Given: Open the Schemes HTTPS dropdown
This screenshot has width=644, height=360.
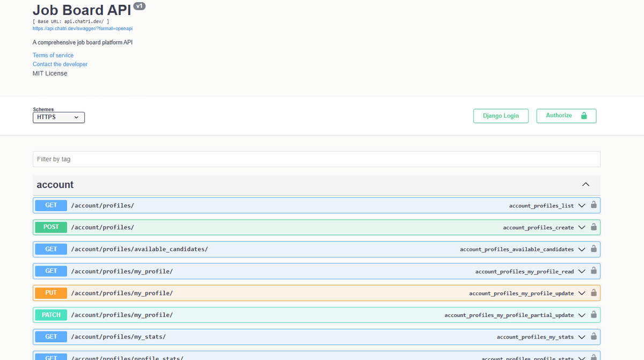Looking at the screenshot, I should (58, 117).
